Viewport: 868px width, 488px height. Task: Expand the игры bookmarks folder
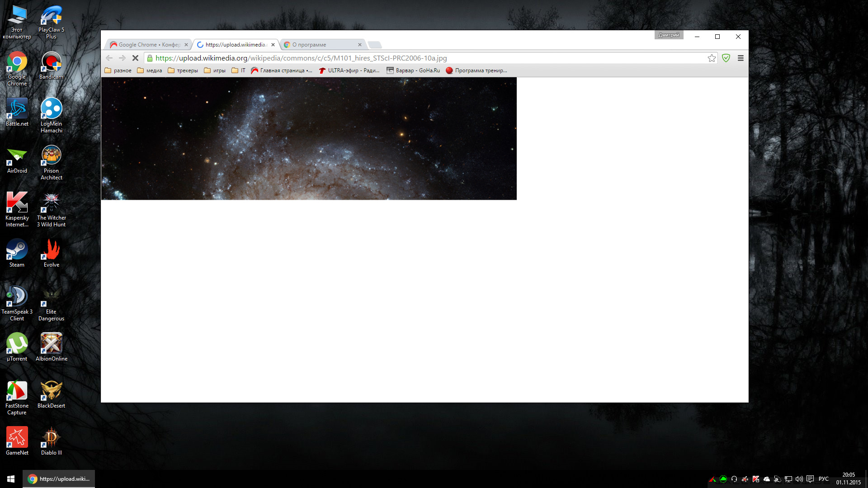click(x=215, y=70)
